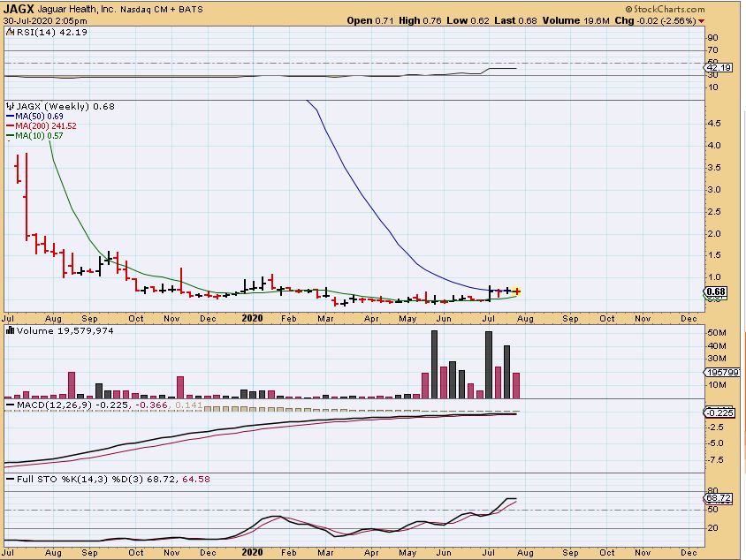Click the red MA(200) legend line swatch

coord(10,126)
